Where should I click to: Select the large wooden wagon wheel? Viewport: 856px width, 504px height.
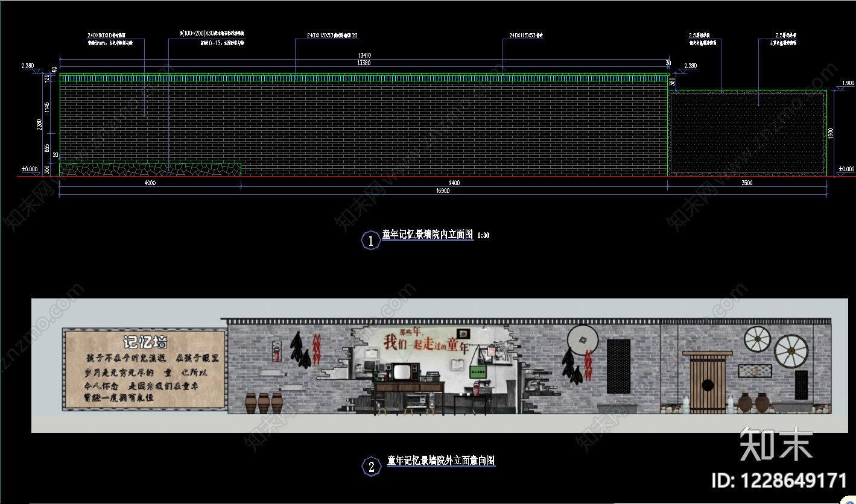click(x=791, y=351)
